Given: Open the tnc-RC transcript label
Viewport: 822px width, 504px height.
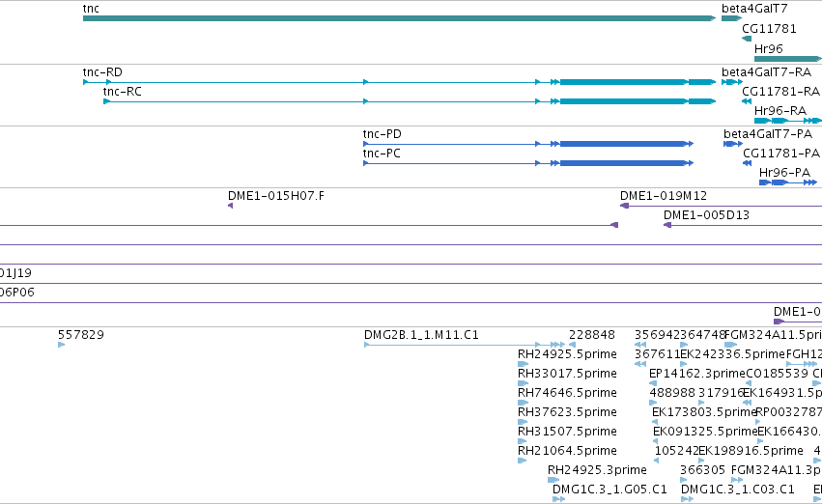Looking at the screenshot, I should 122,92.
